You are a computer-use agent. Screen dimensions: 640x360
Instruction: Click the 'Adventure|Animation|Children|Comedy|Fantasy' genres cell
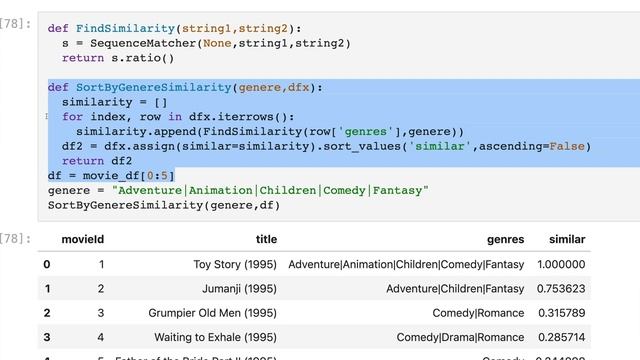[x=406, y=264]
